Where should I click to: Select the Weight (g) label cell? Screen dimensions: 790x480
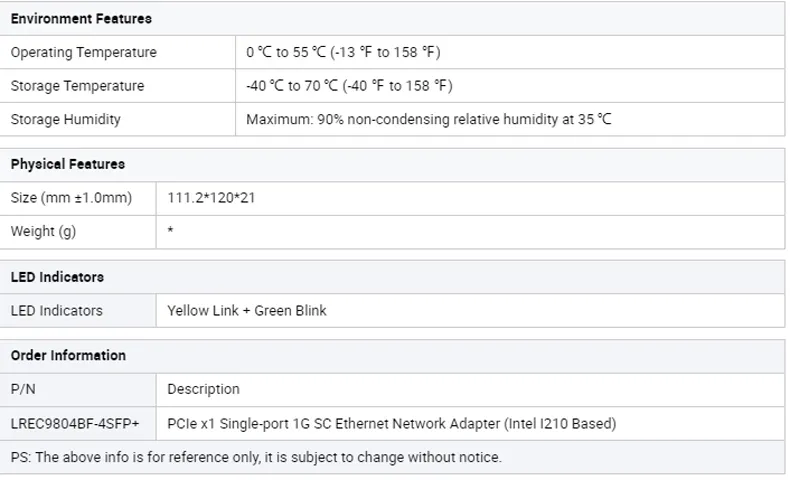(78, 232)
